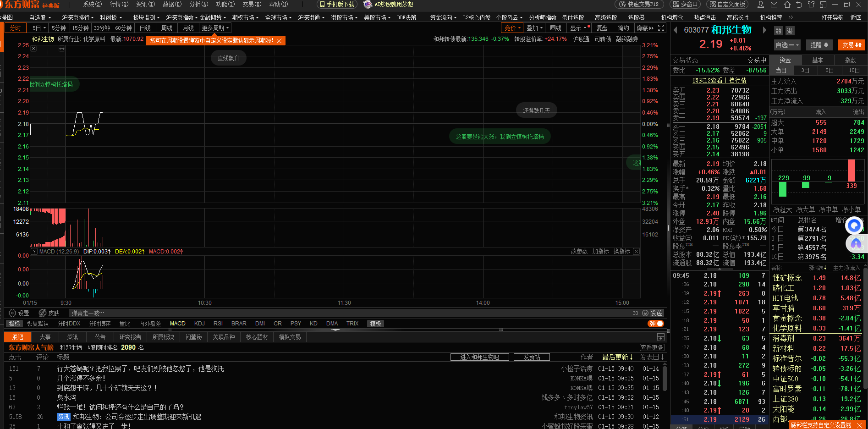Screen dimensions: 868x429
Task: Select the BRAR indicator
Action: click(239, 324)
